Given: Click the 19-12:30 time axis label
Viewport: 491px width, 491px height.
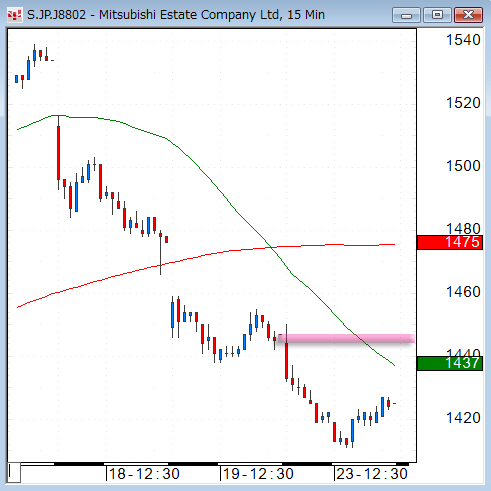Looking at the screenshot, I should (258, 474).
